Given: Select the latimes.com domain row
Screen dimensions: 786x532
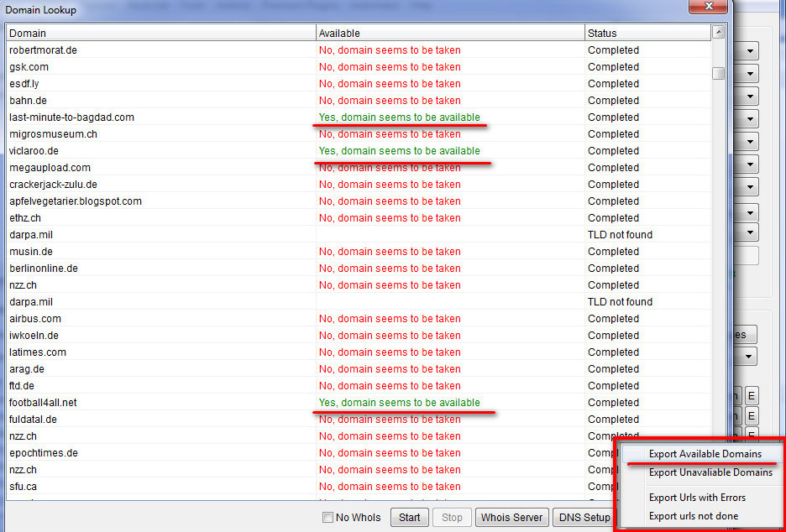Looking at the screenshot, I should click(x=359, y=352).
